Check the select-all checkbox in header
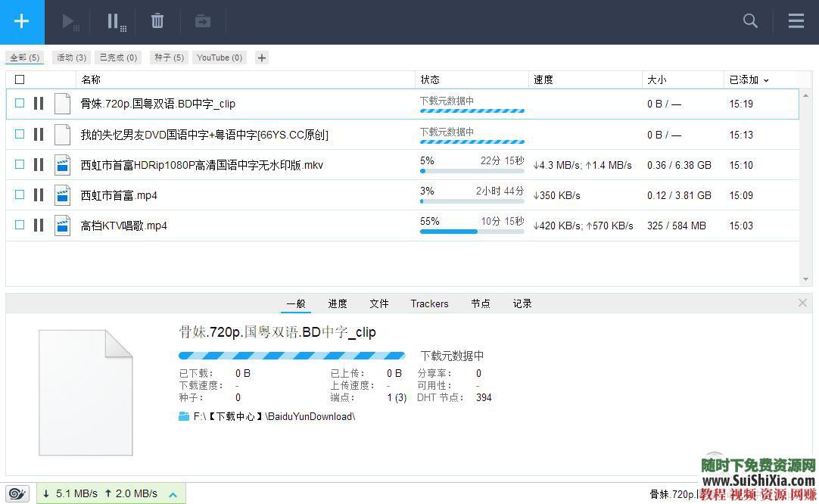 (x=19, y=79)
